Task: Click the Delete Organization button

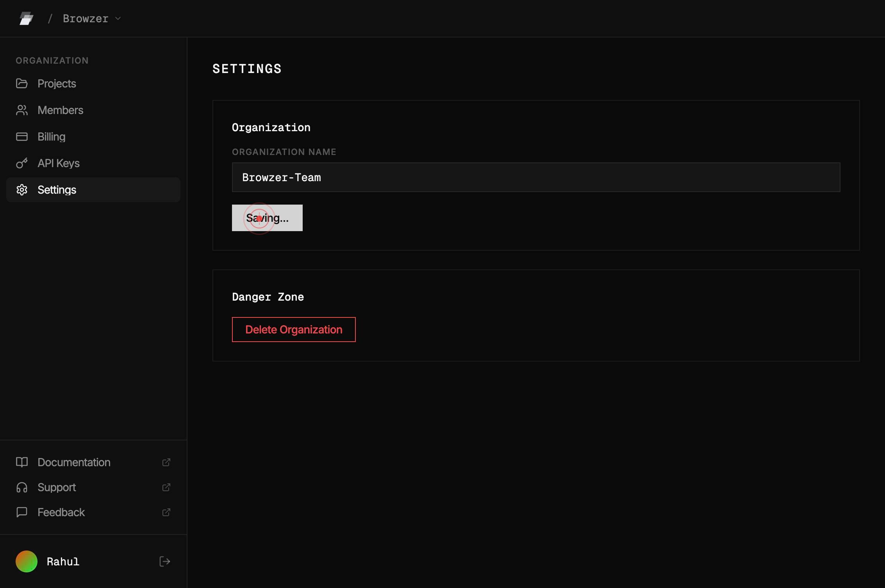Action: tap(294, 330)
